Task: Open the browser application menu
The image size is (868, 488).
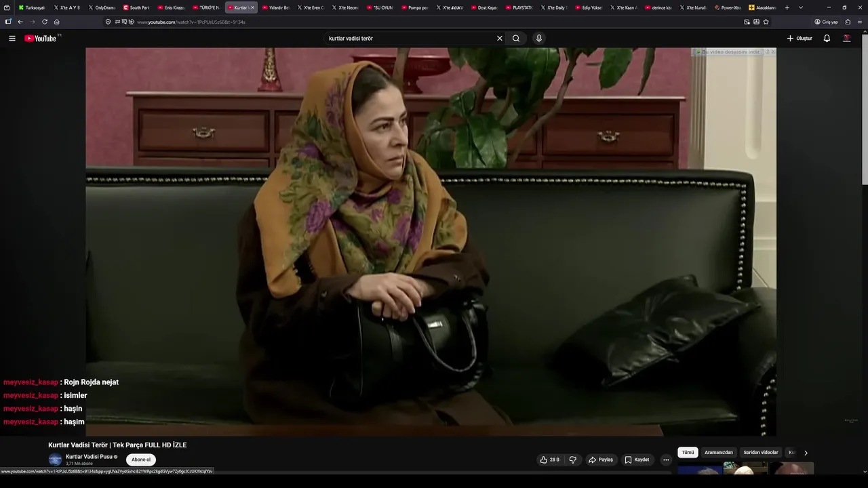Action: (860, 22)
